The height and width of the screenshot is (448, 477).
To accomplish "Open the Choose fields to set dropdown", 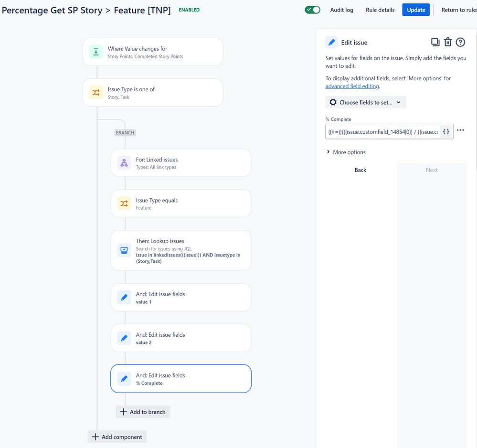I will pyautogui.click(x=366, y=102).
